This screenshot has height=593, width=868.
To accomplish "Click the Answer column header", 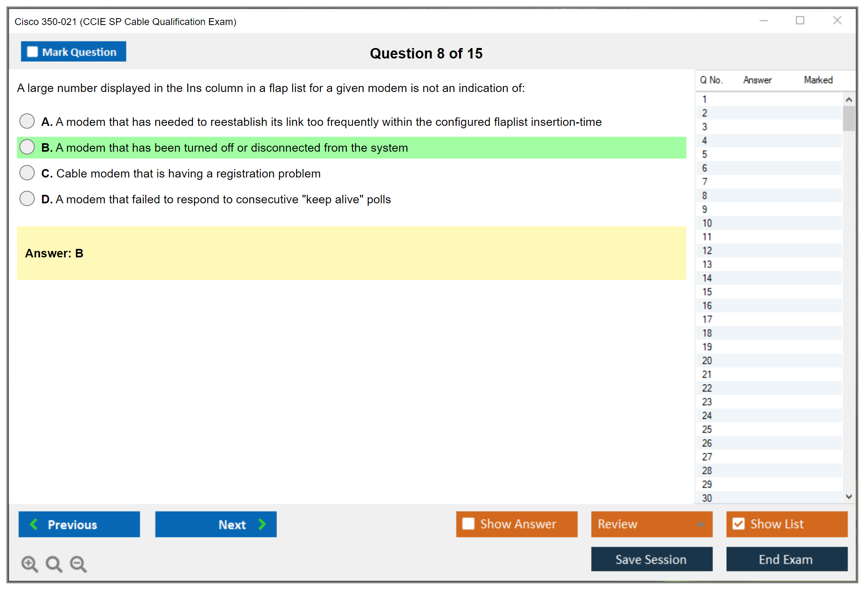I will click(x=757, y=80).
